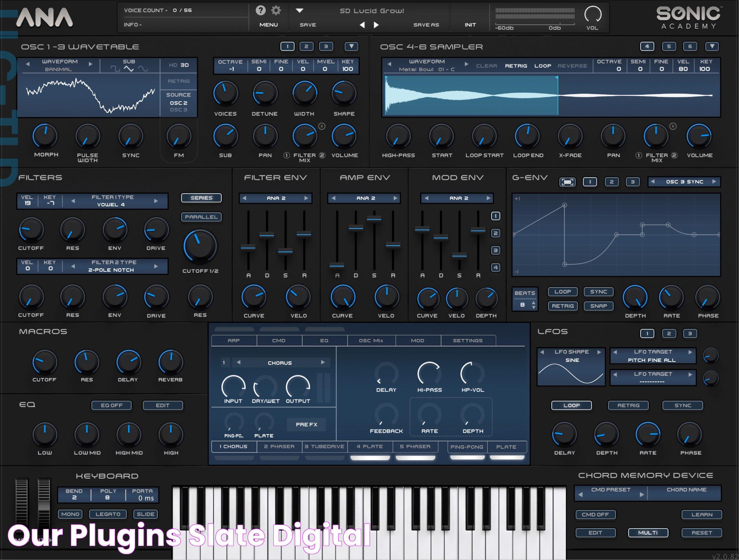This screenshot has width=739, height=560.
Task: Expand OSC 4-6 sampler dropdown triangle
Action: (x=712, y=46)
